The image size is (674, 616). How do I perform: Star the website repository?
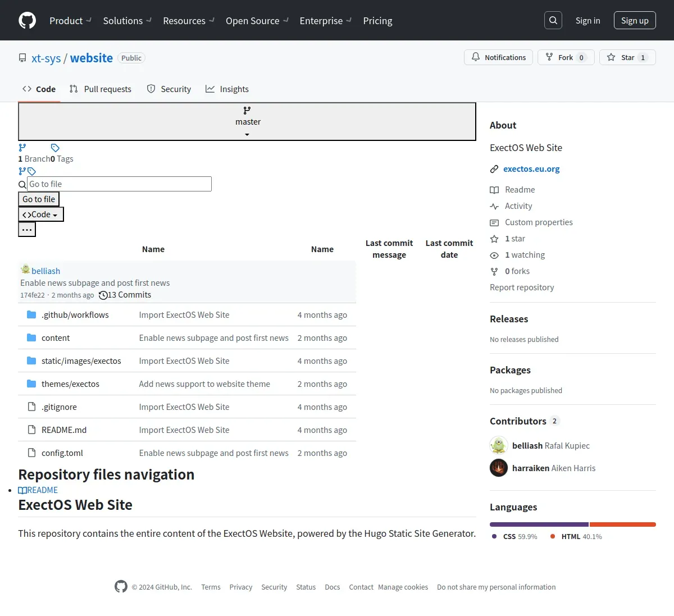click(x=627, y=57)
